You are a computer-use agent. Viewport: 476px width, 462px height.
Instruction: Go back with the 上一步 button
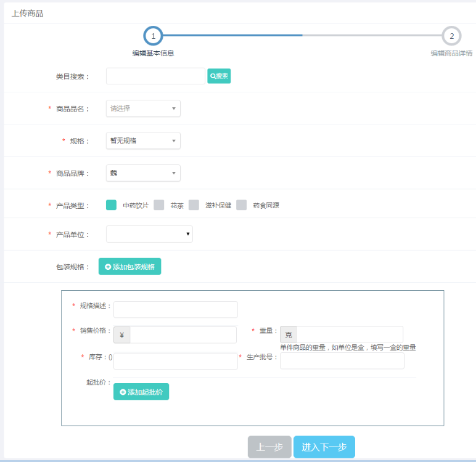269,447
